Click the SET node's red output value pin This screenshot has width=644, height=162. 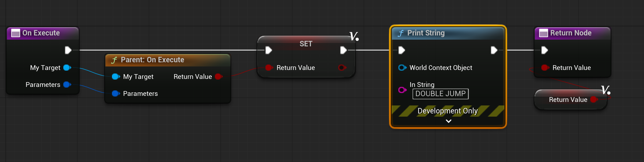pyautogui.click(x=342, y=68)
